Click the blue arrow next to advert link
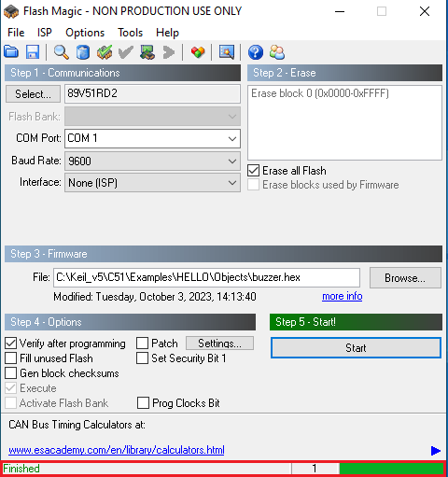The height and width of the screenshot is (477, 448). point(436,450)
